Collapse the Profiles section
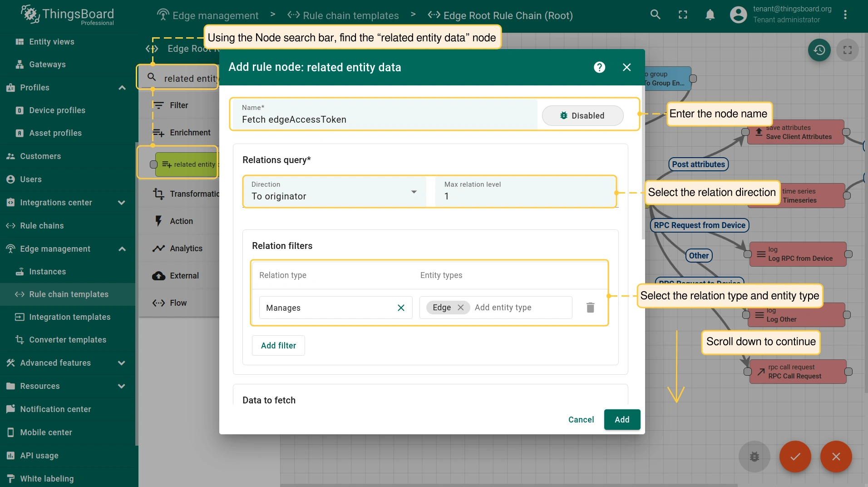The image size is (868, 487). pos(122,88)
